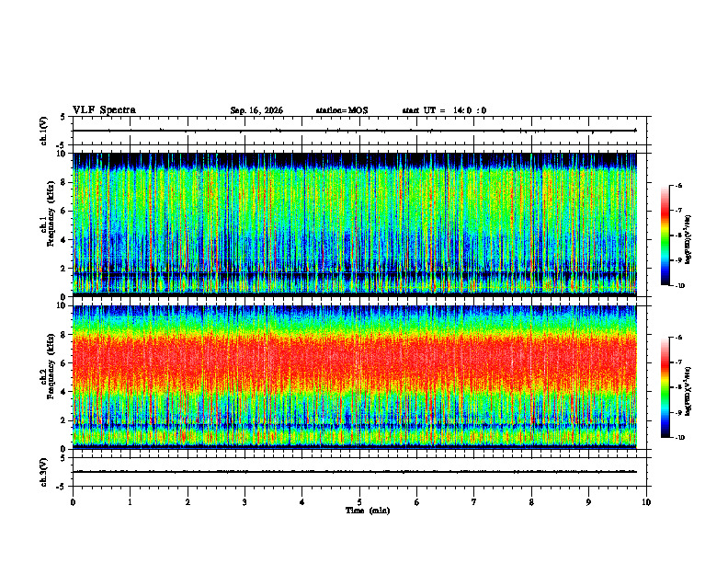Image resolution: width=728 pixels, height=563 pixels.
Task: Click the 8 minute tick label on time axis
Action: [x=531, y=502]
